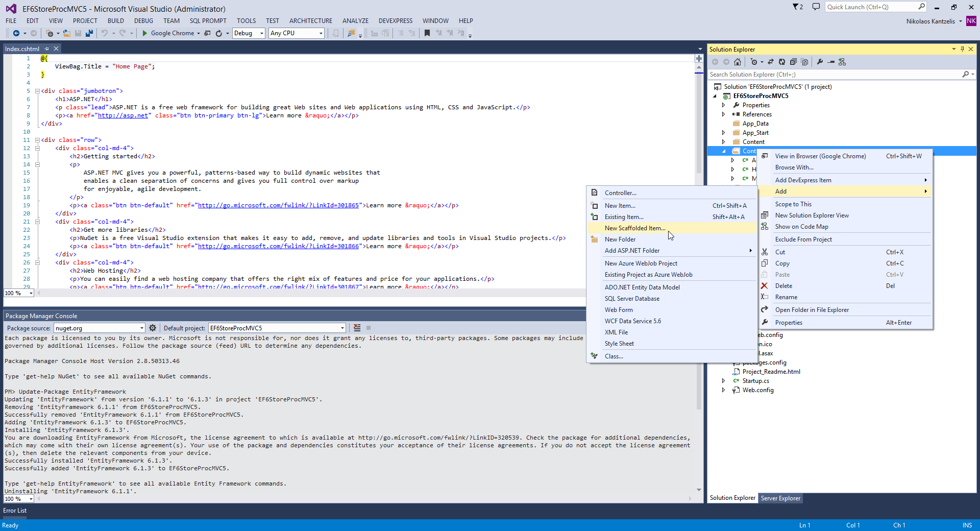Expand the Properties node in Solution Explorer
Viewport: 980px width, 531px height.
[x=723, y=105]
